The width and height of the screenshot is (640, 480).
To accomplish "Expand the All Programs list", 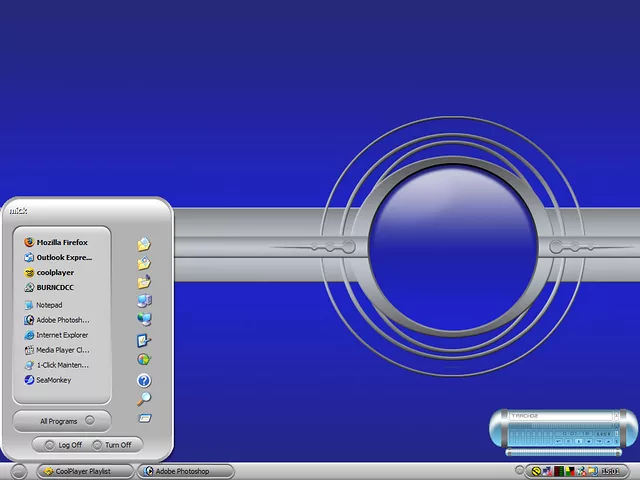I will 62,421.
